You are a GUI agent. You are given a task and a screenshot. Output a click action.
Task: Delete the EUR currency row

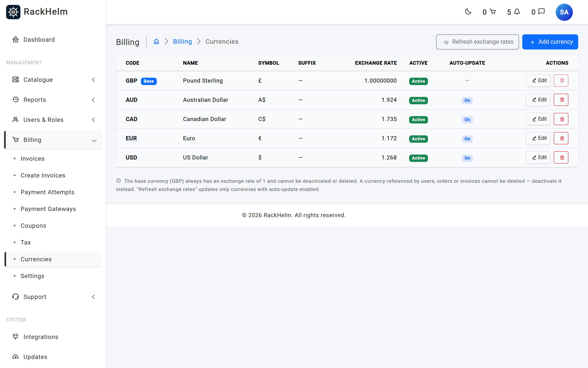[x=561, y=138]
